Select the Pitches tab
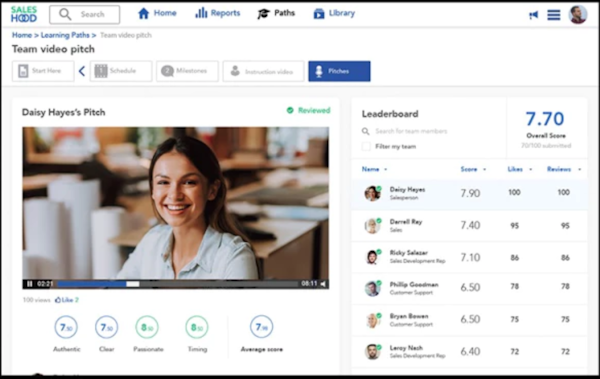Viewport: 600px width, 379px height. pos(339,71)
